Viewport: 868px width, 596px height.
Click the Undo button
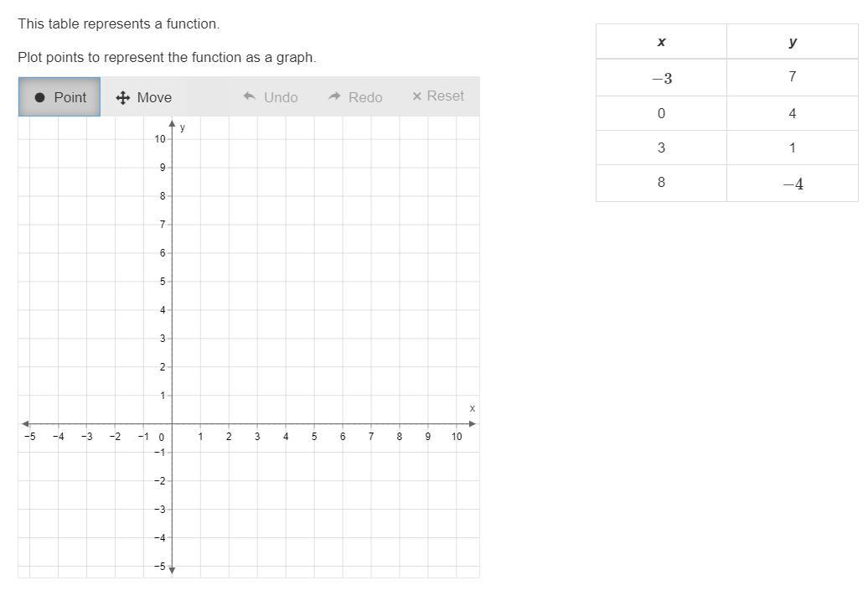pyautogui.click(x=271, y=97)
